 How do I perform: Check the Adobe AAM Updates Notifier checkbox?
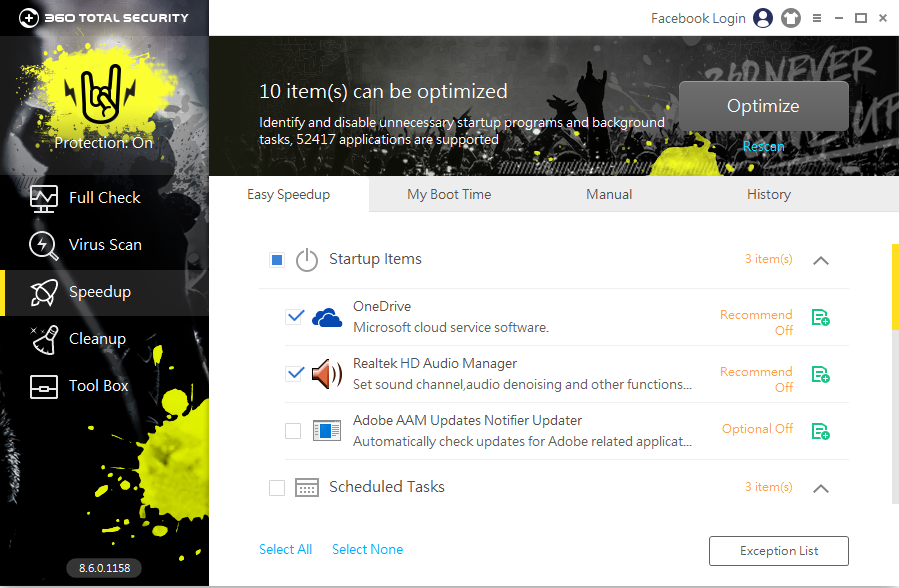pos(293,431)
